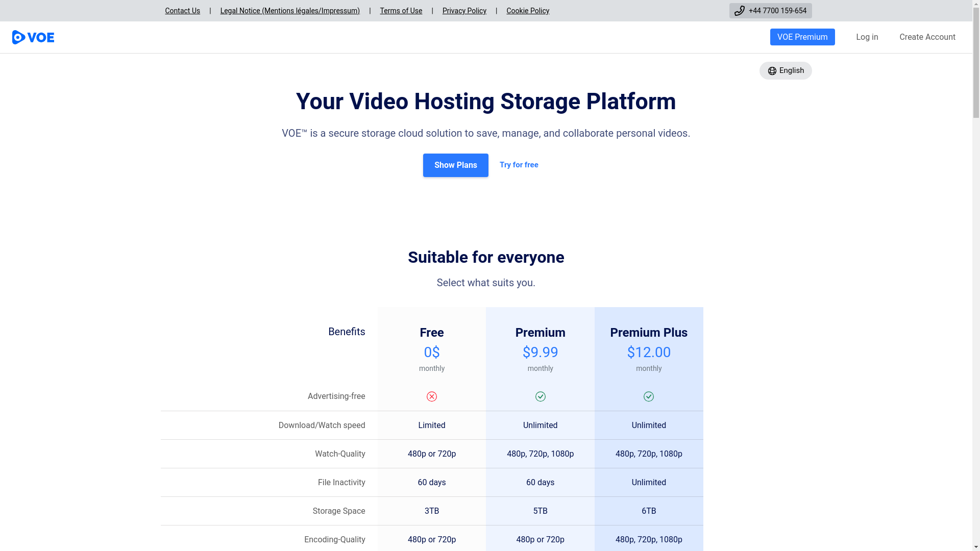Image resolution: width=980 pixels, height=551 pixels.
Task: Click the 3TB storage cell
Action: [x=432, y=511]
